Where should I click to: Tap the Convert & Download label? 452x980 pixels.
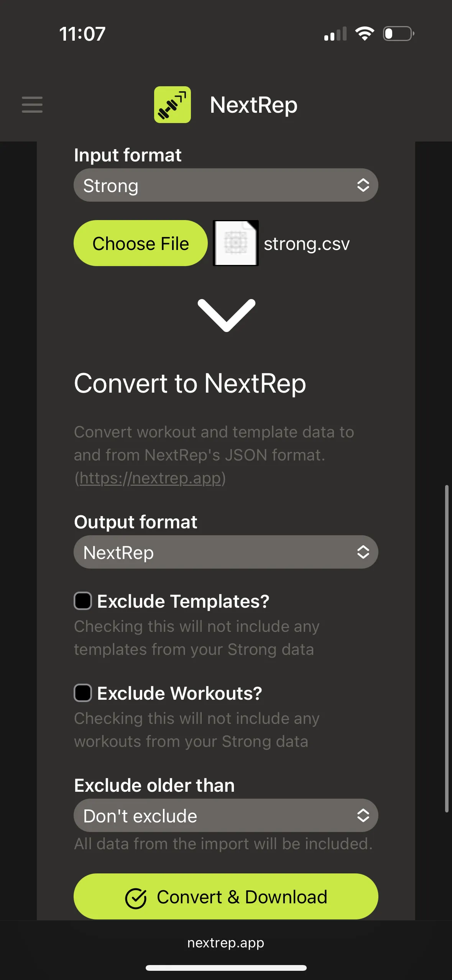242,897
